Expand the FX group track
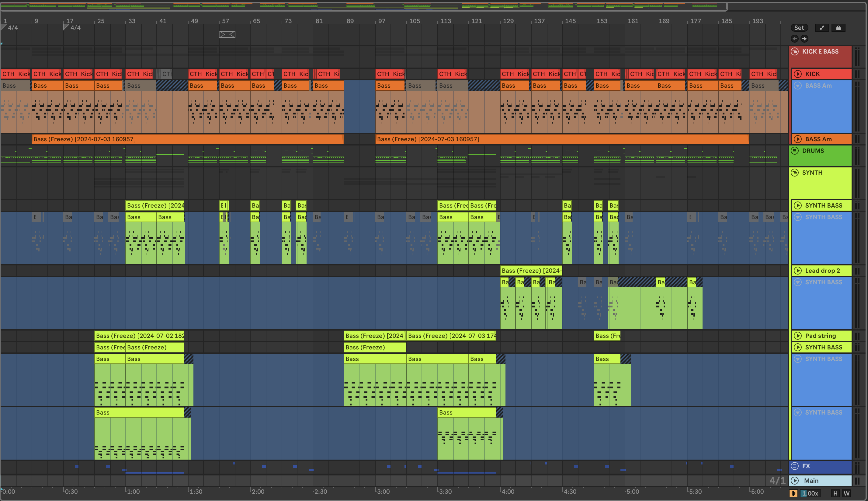Viewport: 868px width, 501px height. click(x=794, y=466)
